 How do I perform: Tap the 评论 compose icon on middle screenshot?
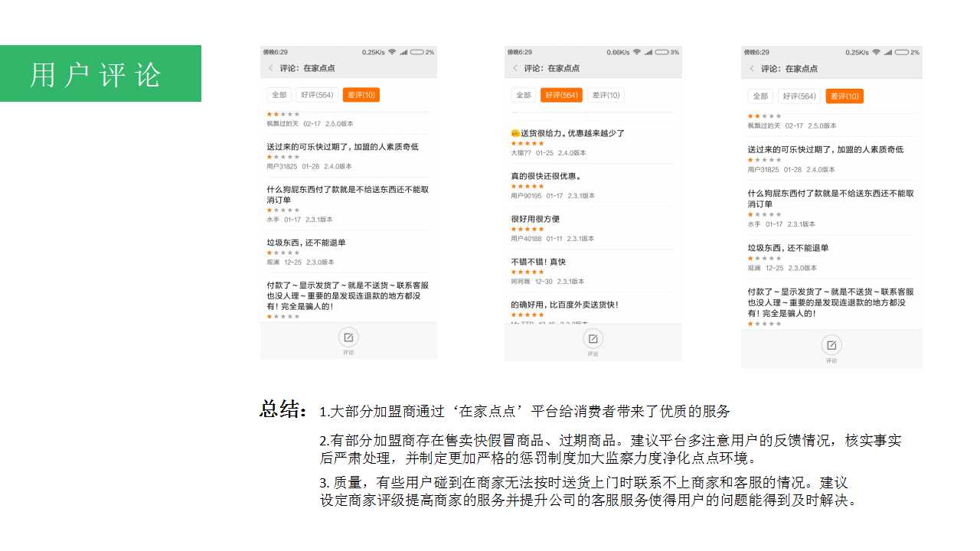tap(593, 340)
